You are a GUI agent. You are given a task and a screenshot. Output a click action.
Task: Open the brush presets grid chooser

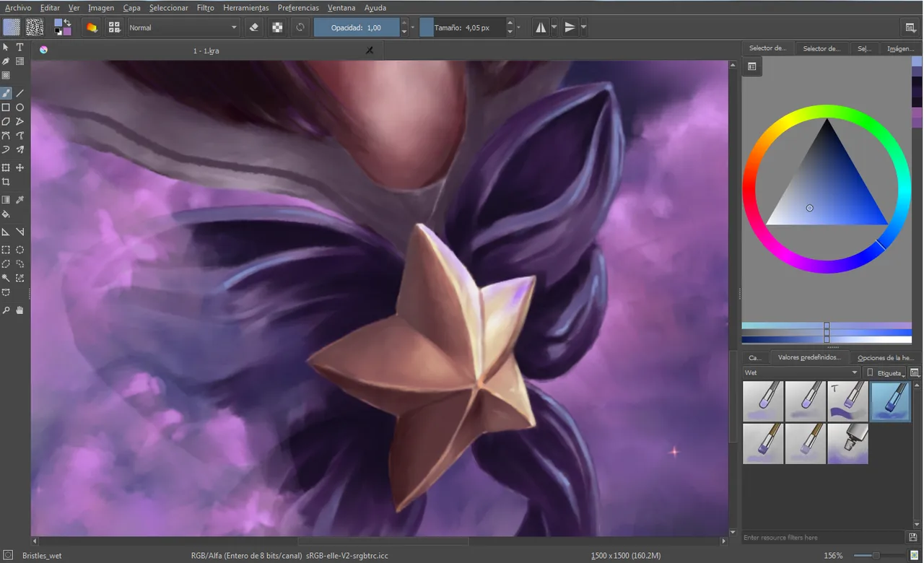pyautogui.click(x=114, y=27)
